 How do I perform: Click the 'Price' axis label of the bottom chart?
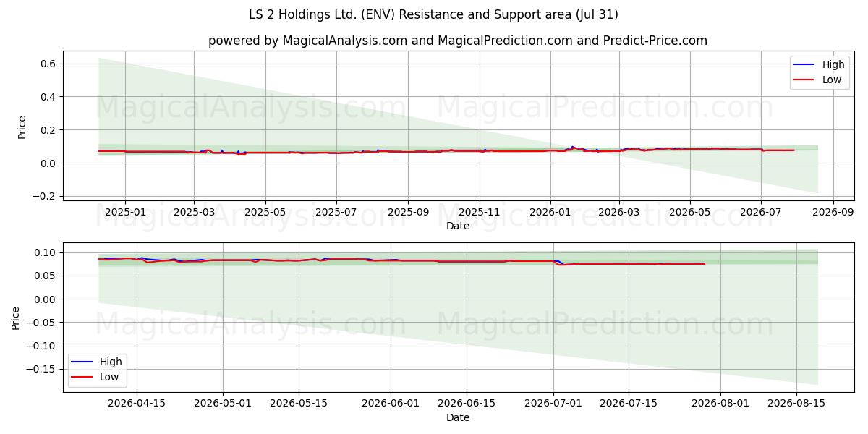pos(16,318)
